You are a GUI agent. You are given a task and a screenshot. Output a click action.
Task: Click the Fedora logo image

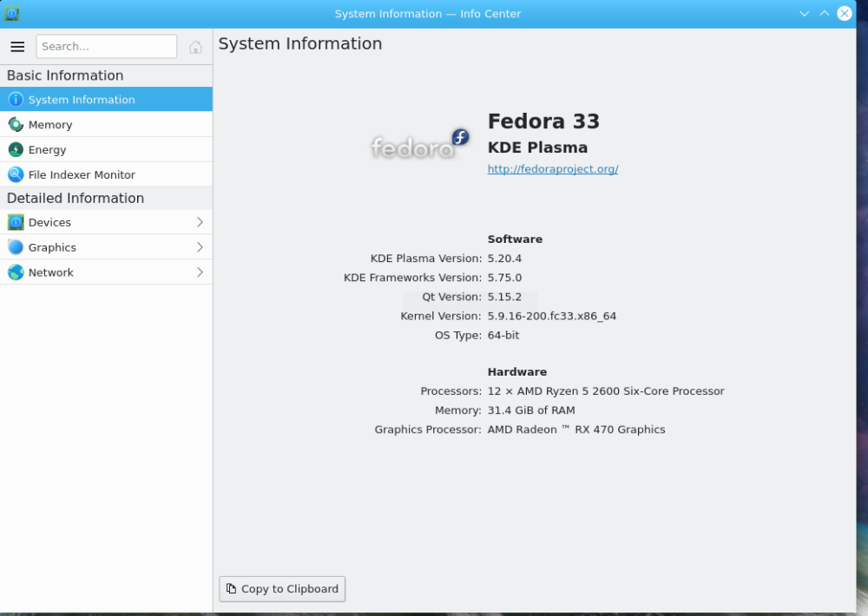[419, 145]
